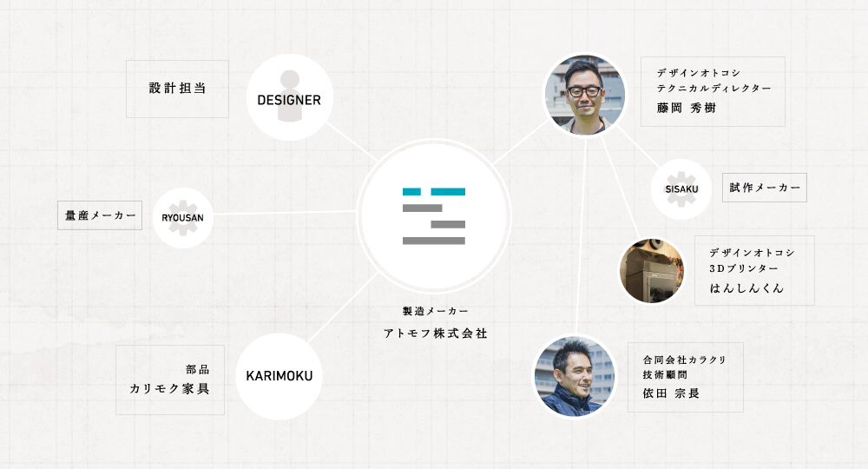The height and width of the screenshot is (469, 868).
Task: Open the 3D printer はんしんくん photo
Action: click(651, 271)
